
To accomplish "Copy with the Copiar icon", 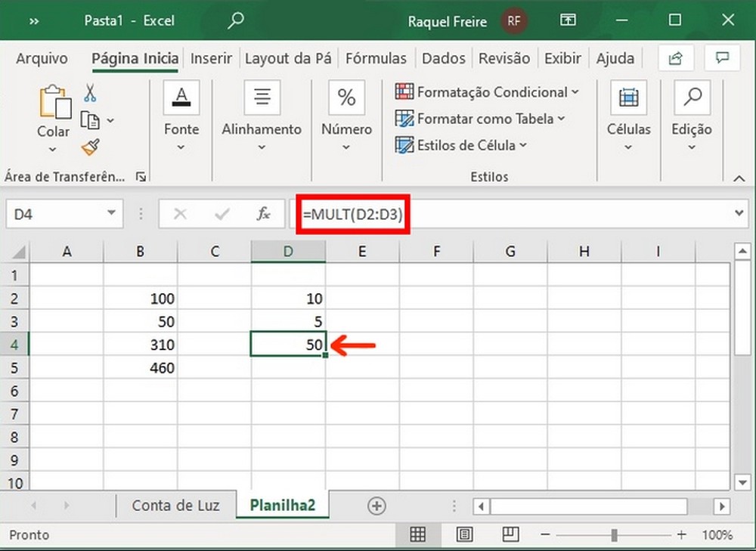I will coord(90,120).
